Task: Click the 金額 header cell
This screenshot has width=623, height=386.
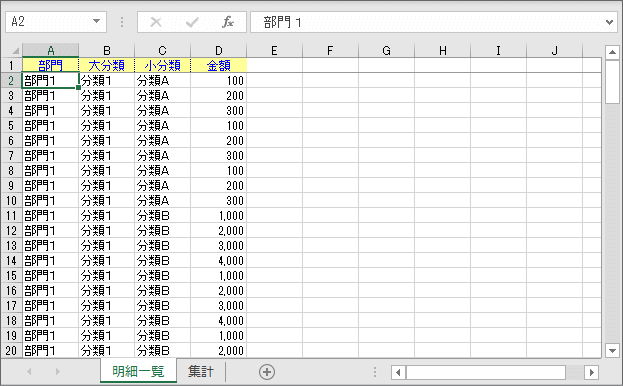Action: point(219,66)
